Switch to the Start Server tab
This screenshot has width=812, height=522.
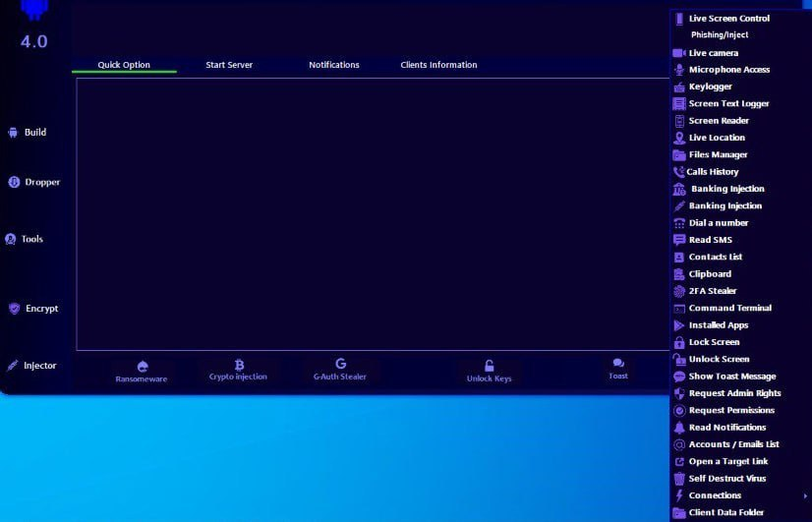pyautogui.click(x=229, y=65)
